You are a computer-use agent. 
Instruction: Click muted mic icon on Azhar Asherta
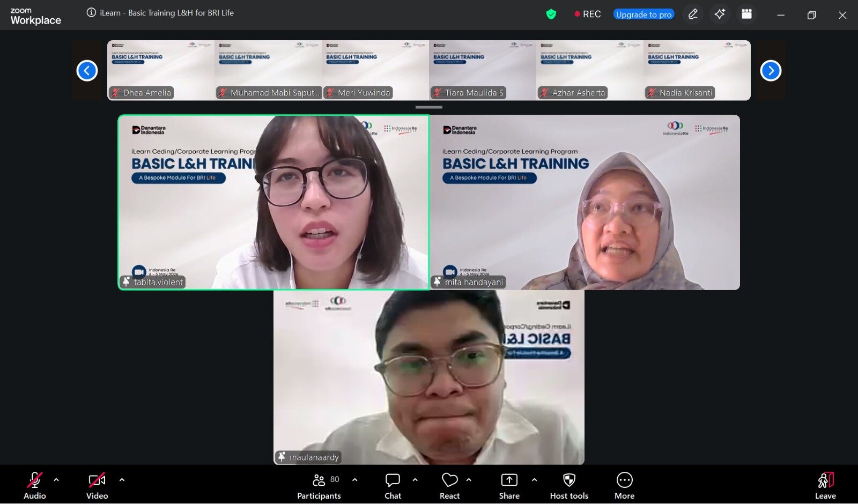point(544,93)
